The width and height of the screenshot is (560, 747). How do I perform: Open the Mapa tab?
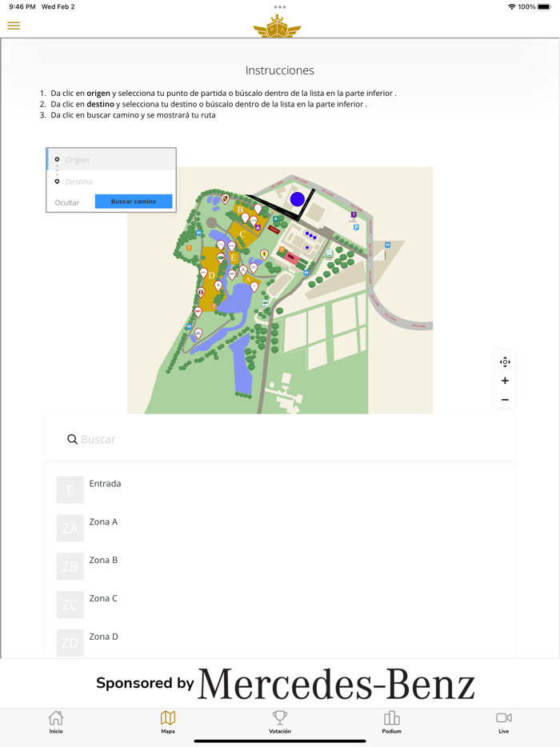(x=168, y=721)
